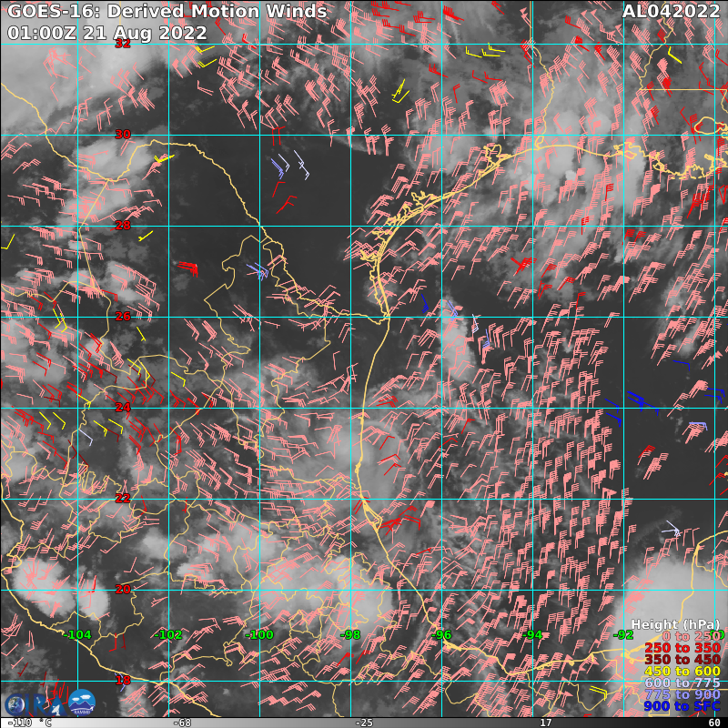Click the latitude label '20'
Viewport: 728px width, 728px height.
[123, 590]
